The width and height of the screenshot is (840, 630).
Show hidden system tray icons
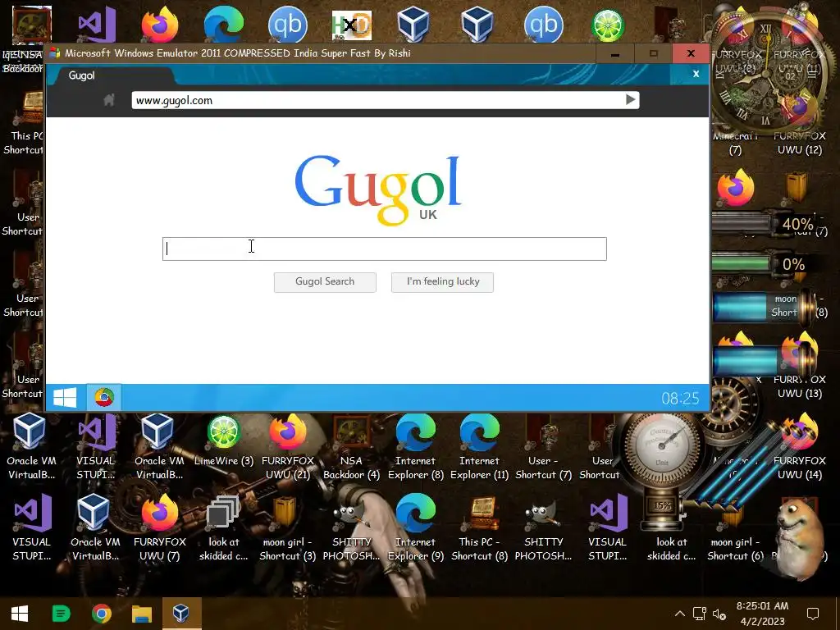(x=679, y=614)
